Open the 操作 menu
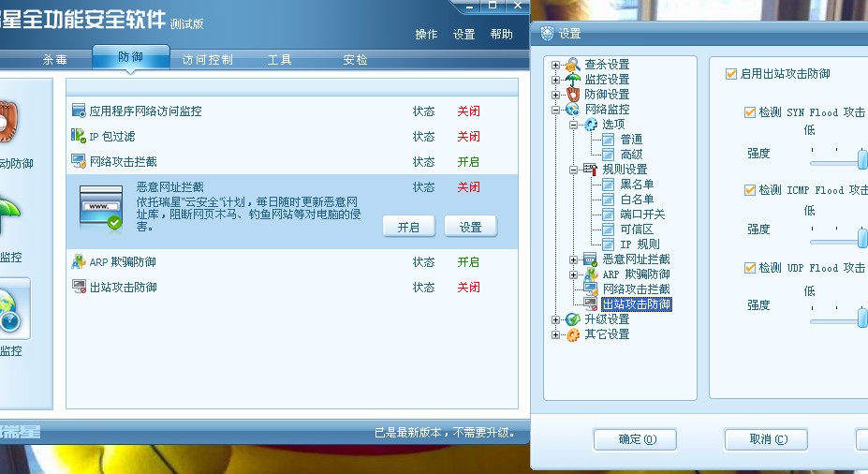Screen dimensions: 868x474 pos(426,35)
